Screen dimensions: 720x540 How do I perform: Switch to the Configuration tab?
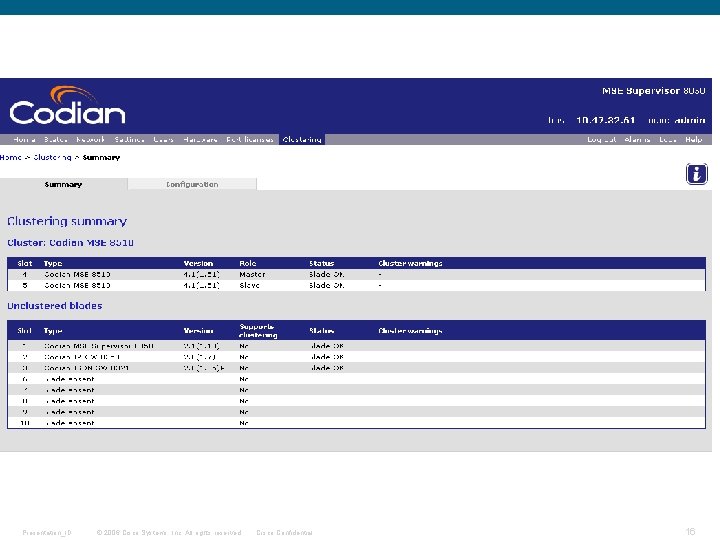coord(192,184)
